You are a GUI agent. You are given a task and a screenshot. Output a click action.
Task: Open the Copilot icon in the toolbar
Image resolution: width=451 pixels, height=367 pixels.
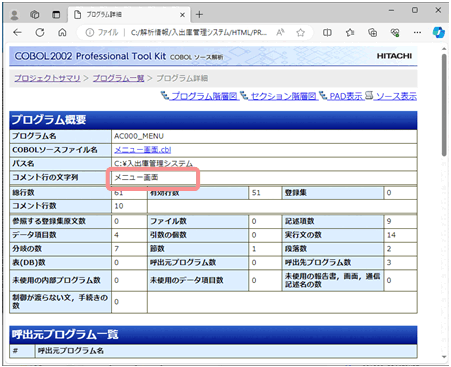(438, 32)
